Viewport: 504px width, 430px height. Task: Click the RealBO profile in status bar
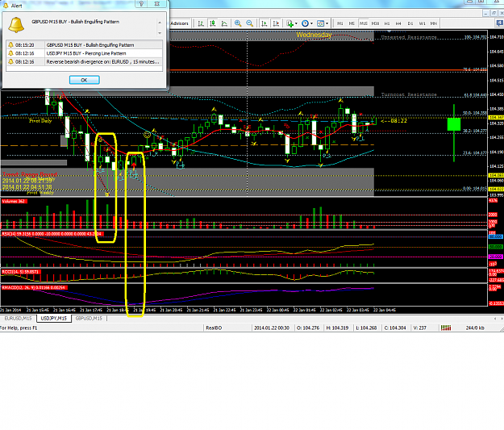[x=214, y=328]
